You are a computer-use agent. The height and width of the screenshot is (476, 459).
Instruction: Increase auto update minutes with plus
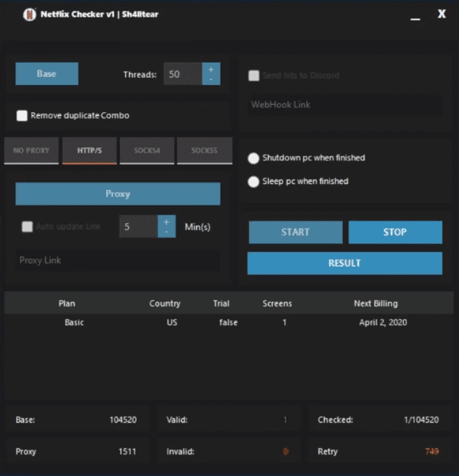[x=166, y=222]
